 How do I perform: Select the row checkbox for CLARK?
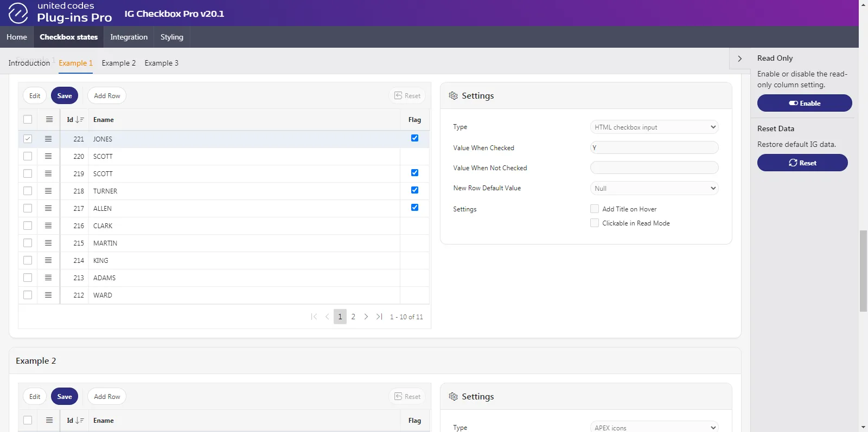click(x=28, y=226)
